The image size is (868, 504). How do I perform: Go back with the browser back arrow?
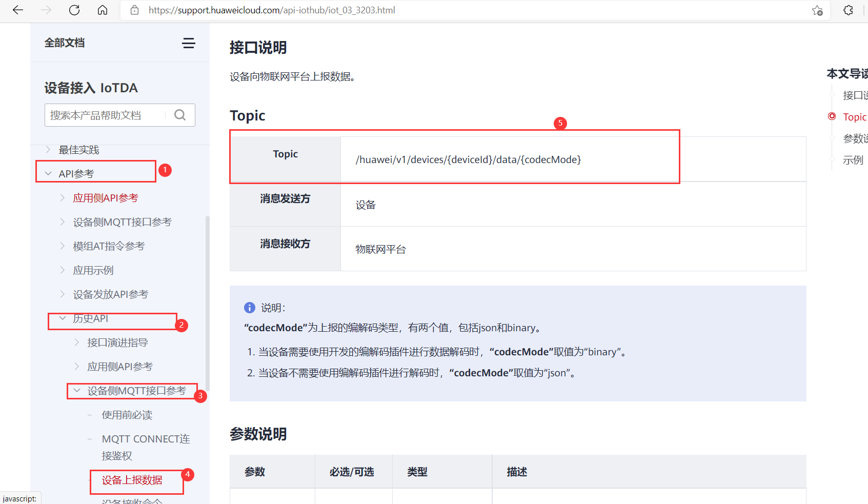[18, 10]
